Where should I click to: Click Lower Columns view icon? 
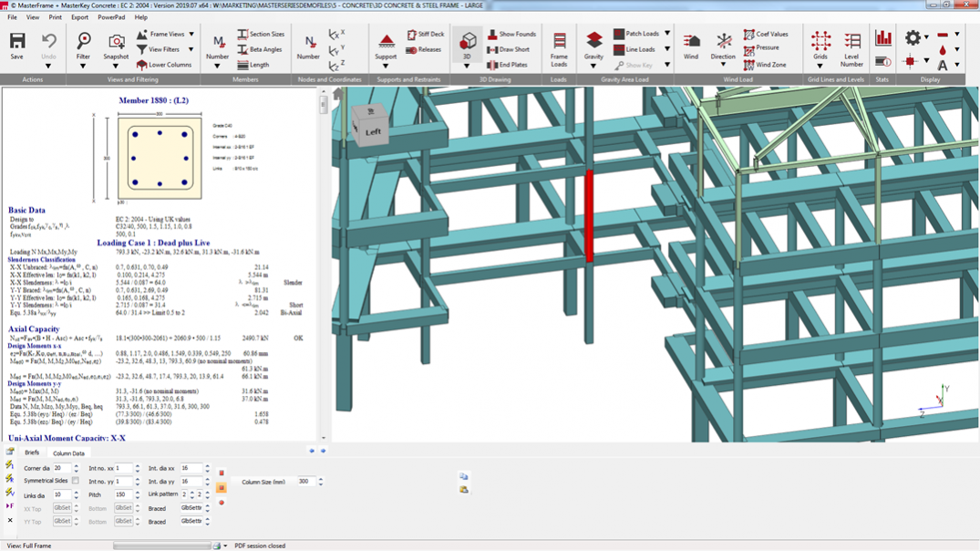(142, 65)
